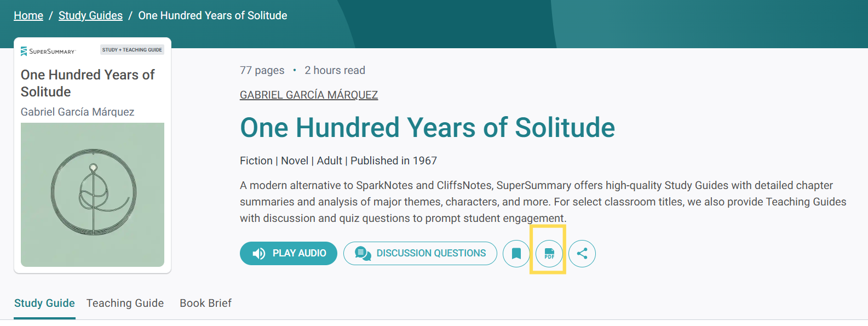Switch to the Teaching Guide tab
Image resolution: width=868 pixels, height=326 pixels.
click(x=125, y=303)
